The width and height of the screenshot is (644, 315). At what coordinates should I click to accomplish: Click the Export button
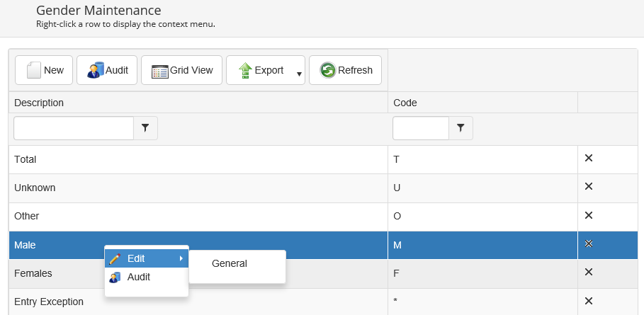pyautogui.click(x=260, y=70)
